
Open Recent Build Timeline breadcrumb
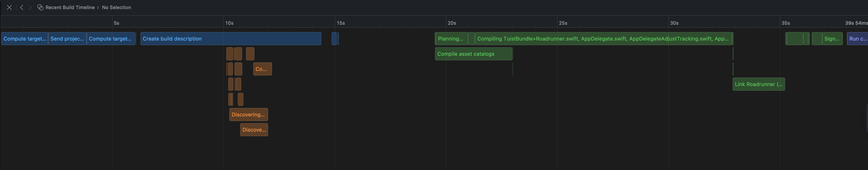click(x=70, y=7)
